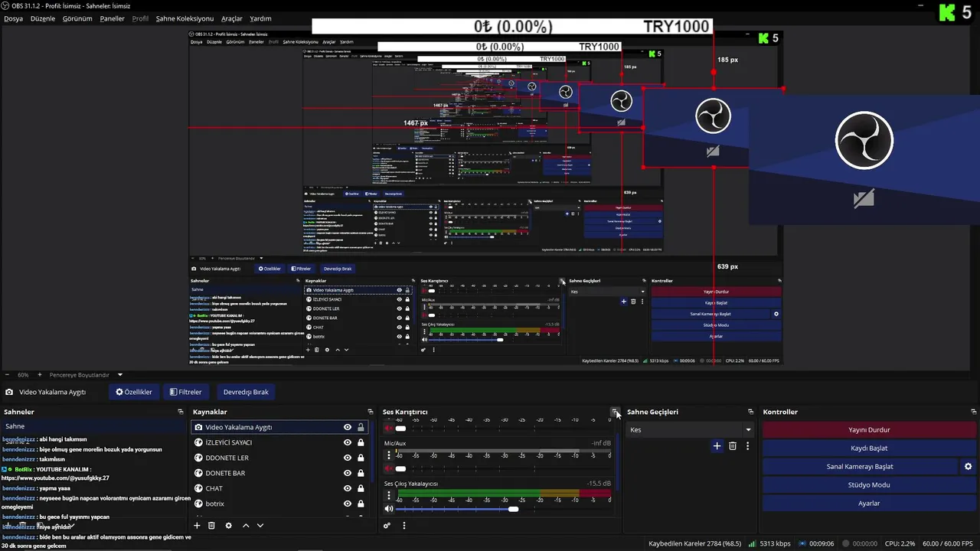Open advanced audio properties gears icon
Image resolution: width=980 pixels, height=551 pixels.
pyautogui.click(x=387, y=526)
